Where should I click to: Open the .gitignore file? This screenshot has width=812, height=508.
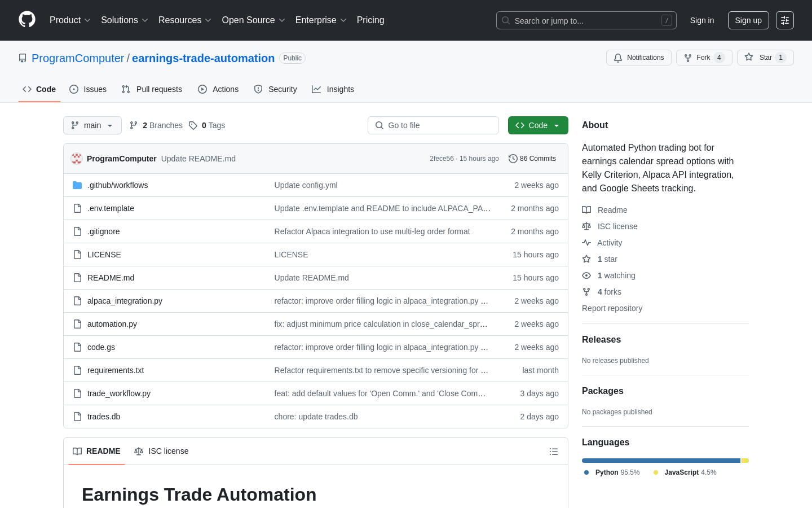coord(103,231)
